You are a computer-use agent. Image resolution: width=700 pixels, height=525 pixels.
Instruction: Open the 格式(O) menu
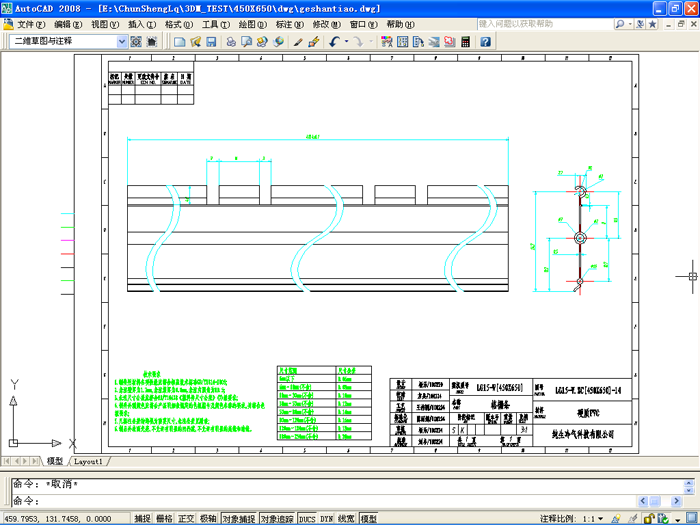tap(179, 24)
